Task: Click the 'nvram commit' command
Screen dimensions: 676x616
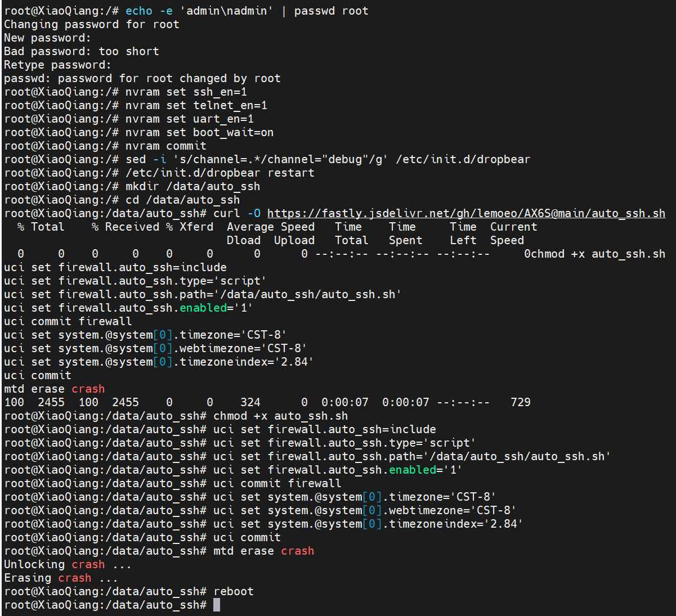Action: (x=165, y=146)
